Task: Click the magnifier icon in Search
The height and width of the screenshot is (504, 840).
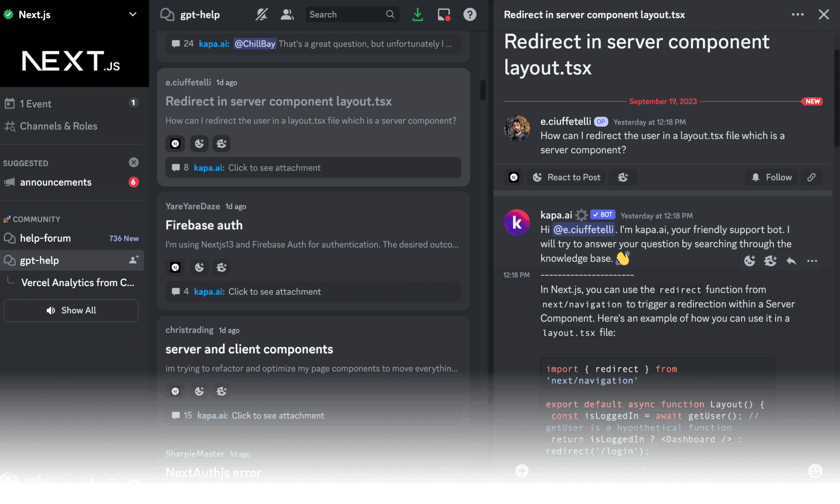Action: point(390,14)
